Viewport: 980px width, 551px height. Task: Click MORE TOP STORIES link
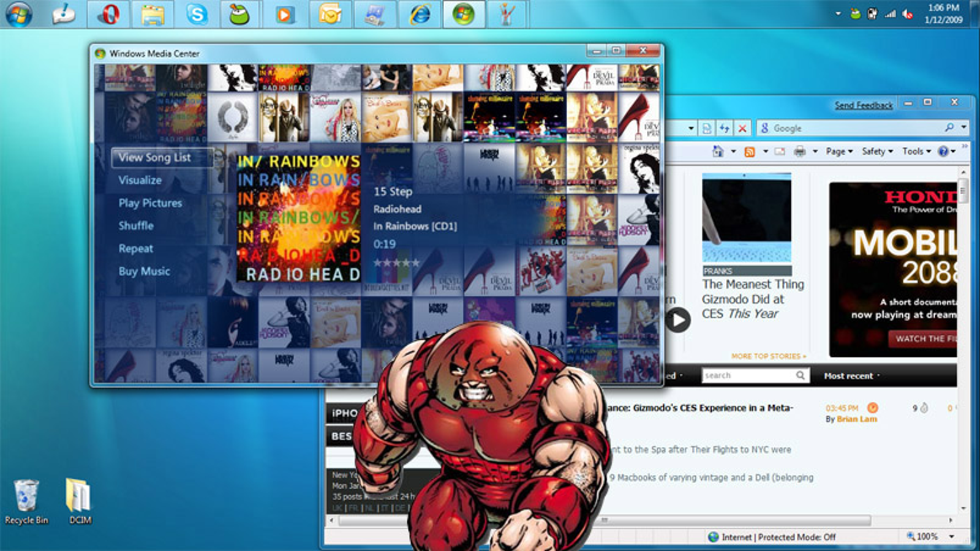click(768, 356)
